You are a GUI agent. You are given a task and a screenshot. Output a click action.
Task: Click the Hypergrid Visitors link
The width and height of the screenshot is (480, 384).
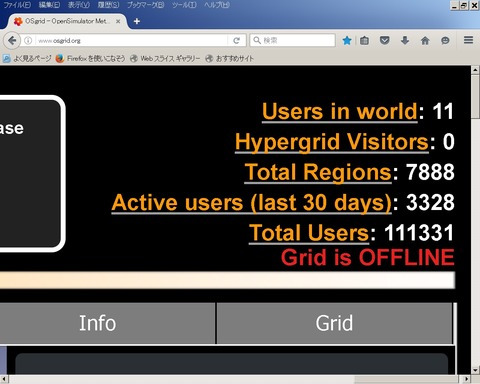[332, 142]
